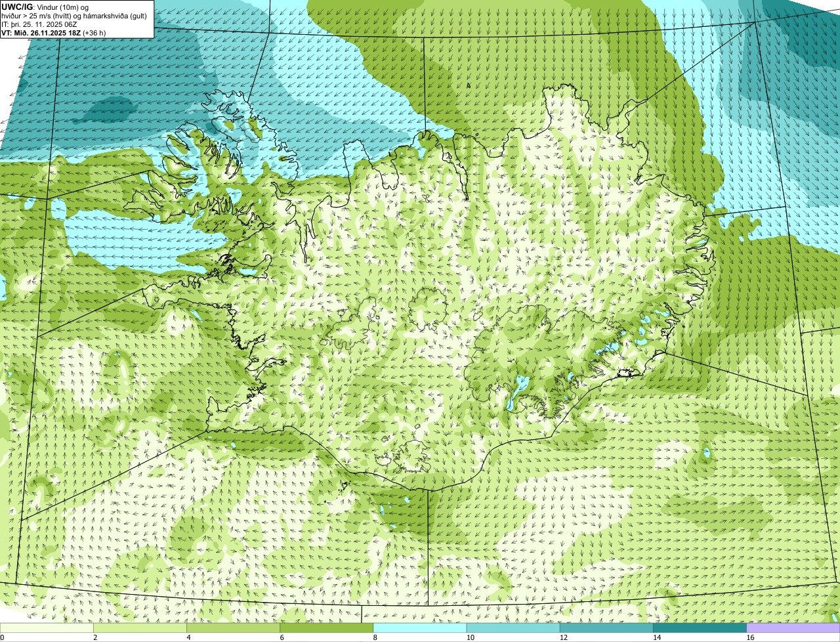
Task: Click the above-16 m/s purple legend segment
Action: (x=793, y=628)
